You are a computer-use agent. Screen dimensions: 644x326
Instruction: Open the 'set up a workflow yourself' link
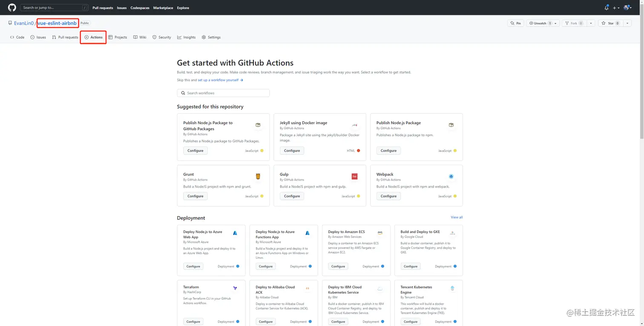point(218,80)
